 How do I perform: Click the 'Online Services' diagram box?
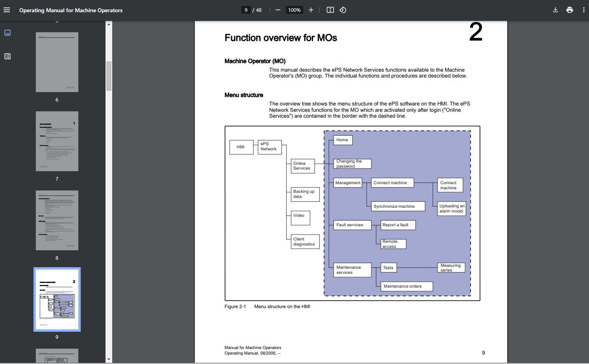click(303, 166)
